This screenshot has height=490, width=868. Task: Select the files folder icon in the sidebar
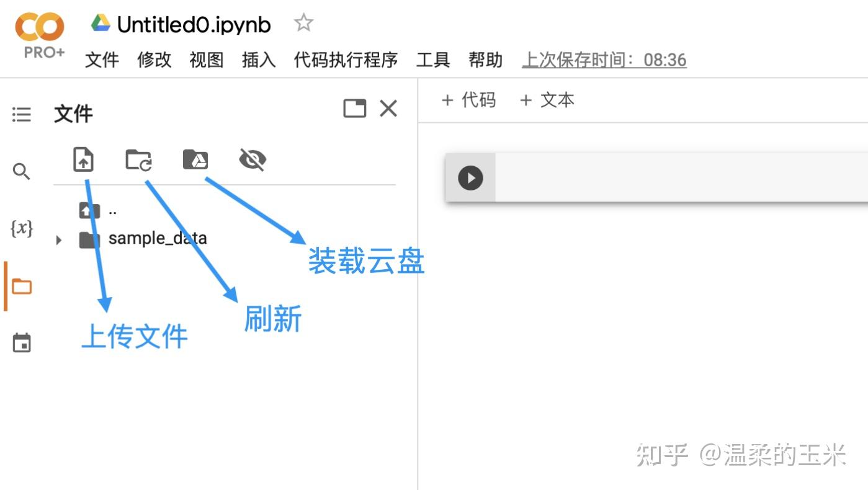click(x=22, y=286)
